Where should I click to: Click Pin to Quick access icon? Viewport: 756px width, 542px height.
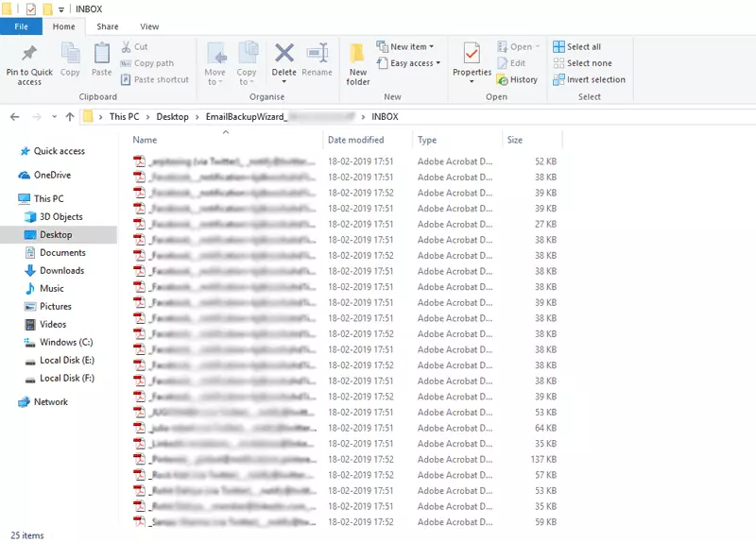(x=29, y=53)
